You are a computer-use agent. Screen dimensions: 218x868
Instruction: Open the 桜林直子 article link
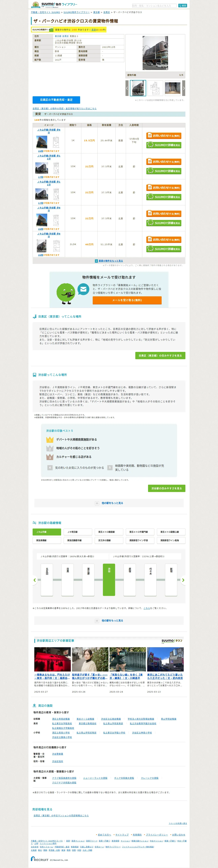(90, 677)
